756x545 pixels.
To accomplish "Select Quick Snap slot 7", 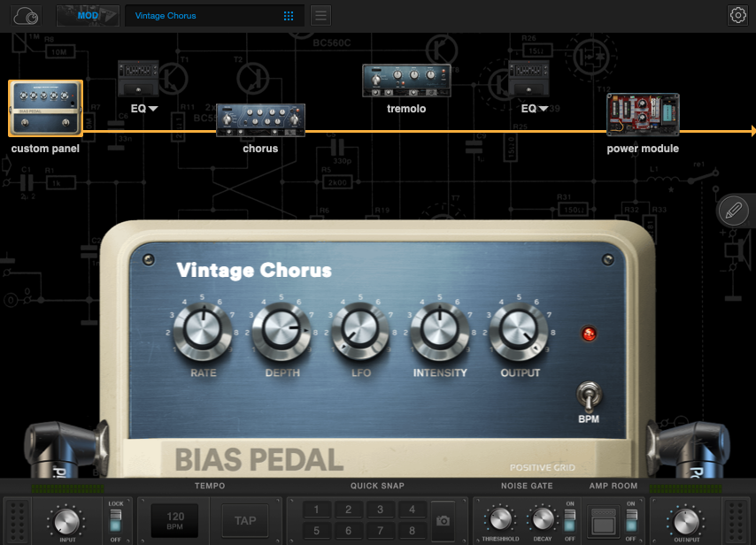I will tap(380, 531).
